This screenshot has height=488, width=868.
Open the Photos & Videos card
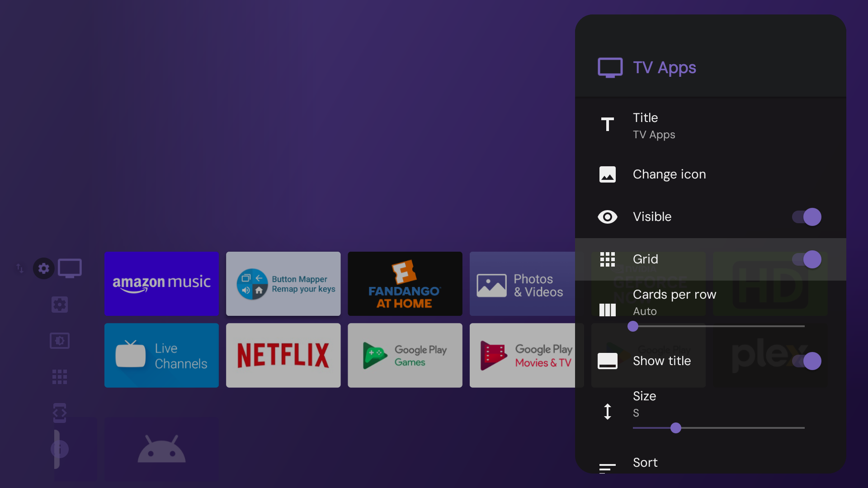[x=522, y=284]
